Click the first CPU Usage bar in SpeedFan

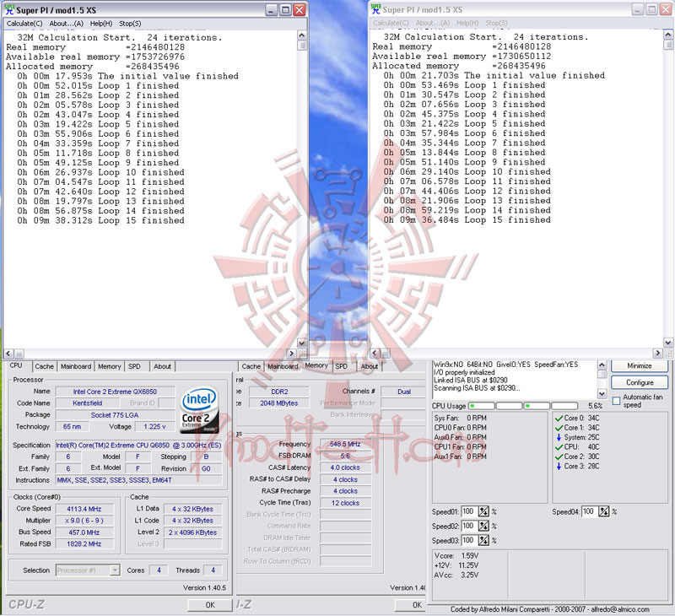point(482,406)
